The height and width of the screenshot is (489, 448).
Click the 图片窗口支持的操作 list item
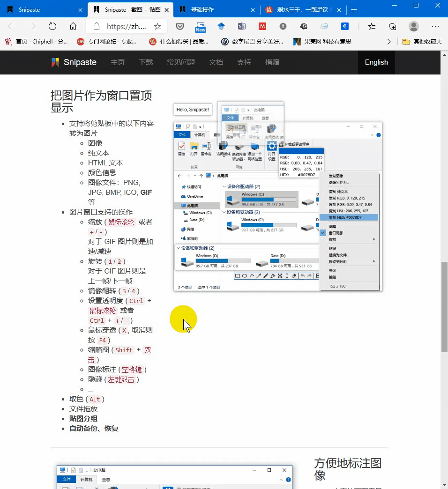[101, 212]
